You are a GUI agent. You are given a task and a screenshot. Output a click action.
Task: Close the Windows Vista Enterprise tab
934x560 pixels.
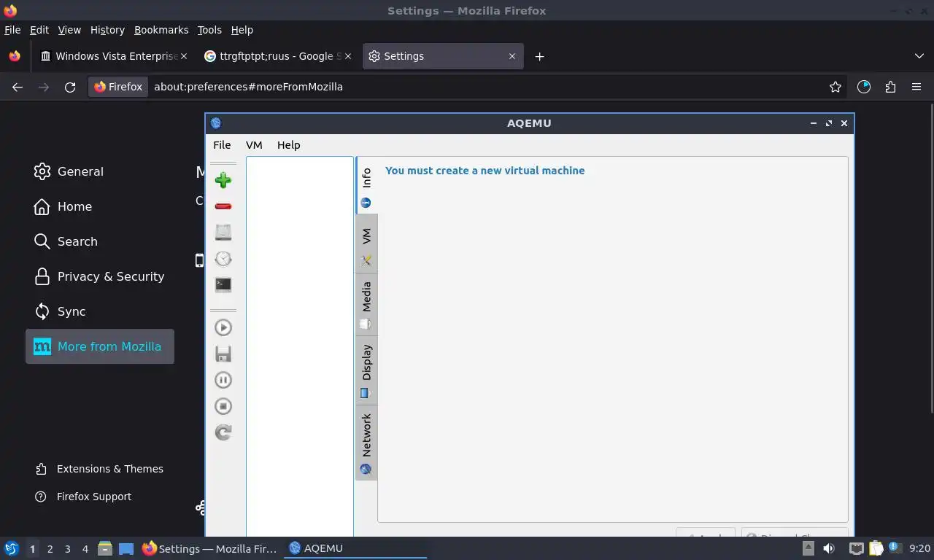tap(184, 56)
